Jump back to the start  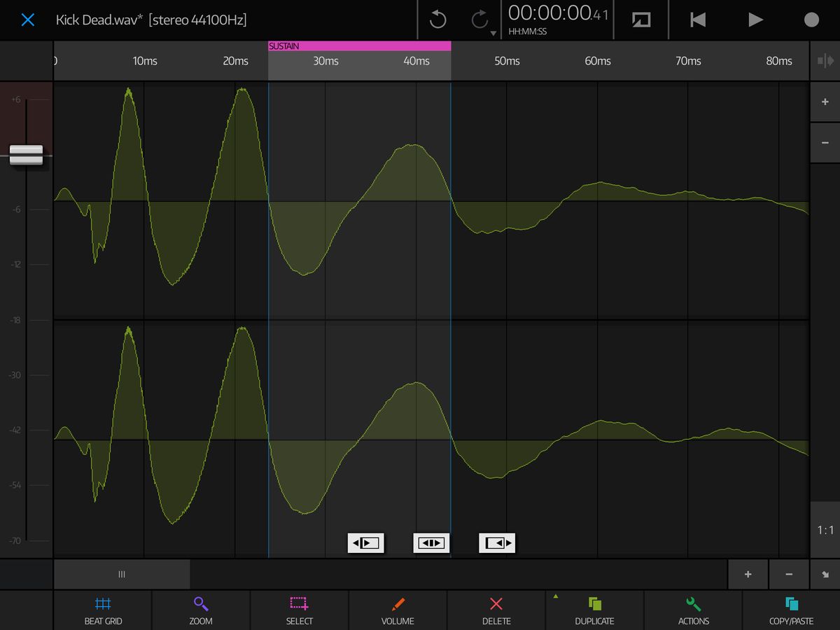698,20
